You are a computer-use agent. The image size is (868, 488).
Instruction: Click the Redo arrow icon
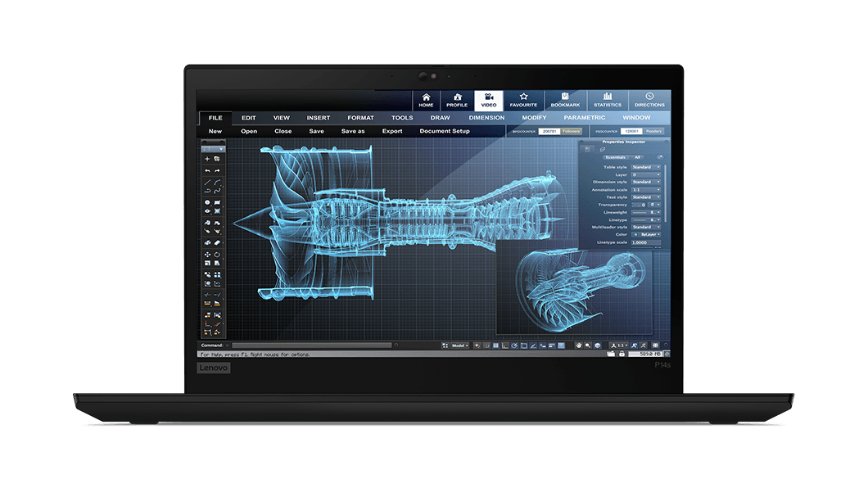(217, 170)
